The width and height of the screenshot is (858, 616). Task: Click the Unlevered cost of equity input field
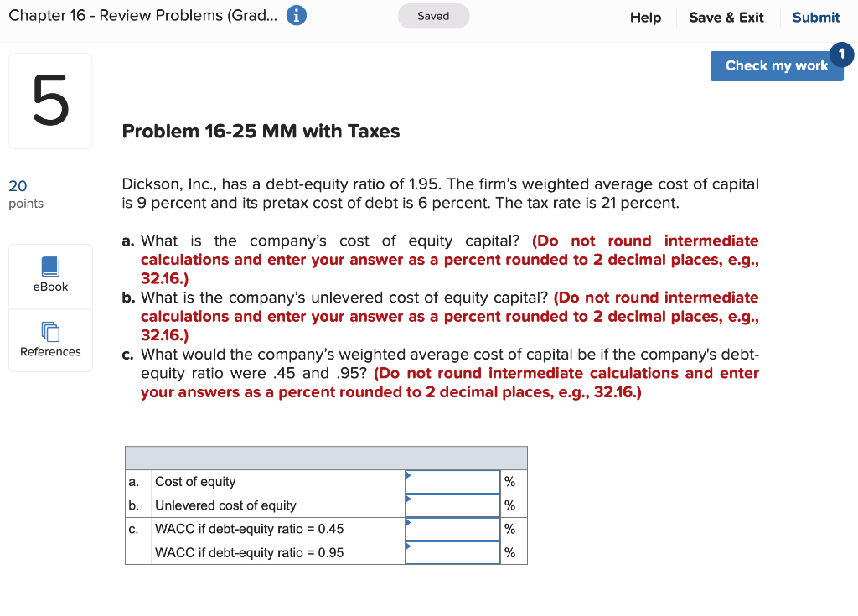click(x=452, y=505)
